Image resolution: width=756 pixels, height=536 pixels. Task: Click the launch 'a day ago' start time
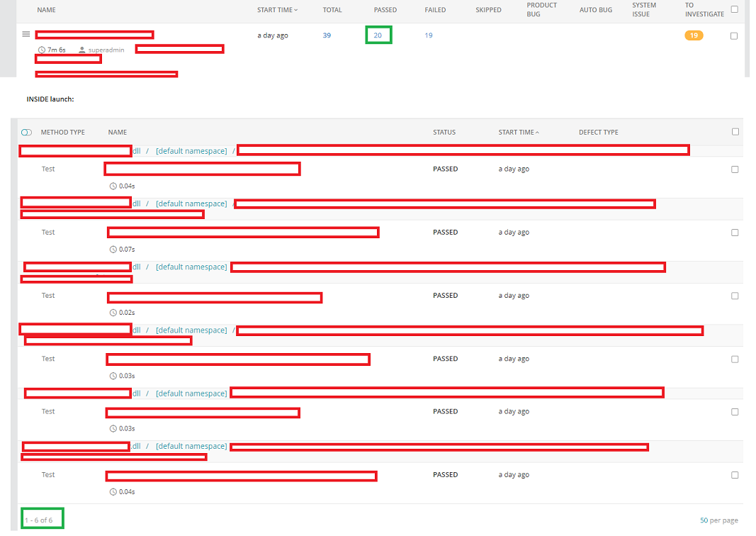(x=272, y=35)
